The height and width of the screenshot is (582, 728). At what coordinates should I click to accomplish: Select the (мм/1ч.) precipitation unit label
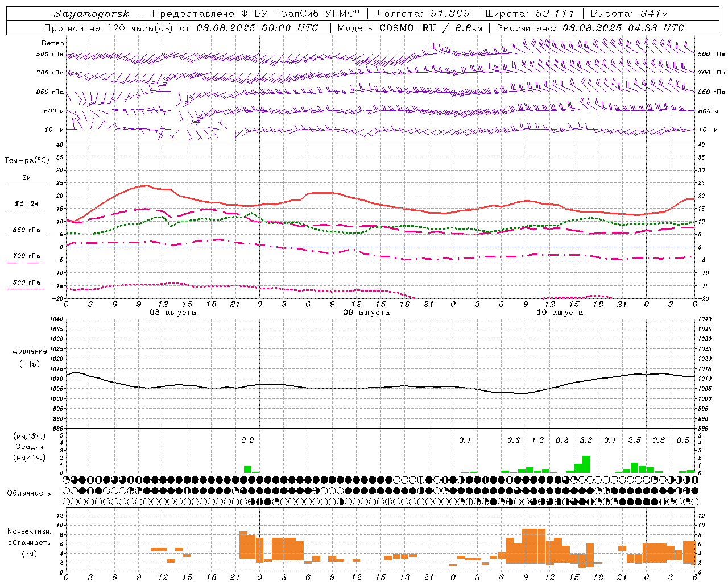tap(30, 458)
